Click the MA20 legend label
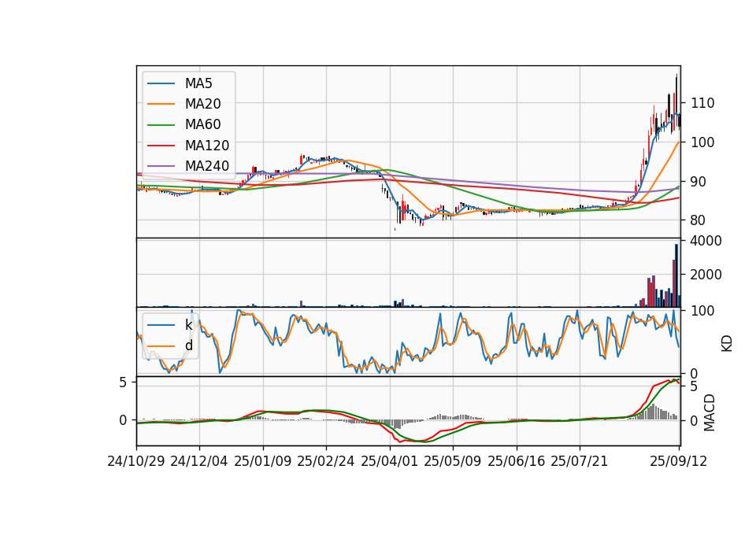The width and height of the screenshot is (756, 543). (x=202, y=104)
